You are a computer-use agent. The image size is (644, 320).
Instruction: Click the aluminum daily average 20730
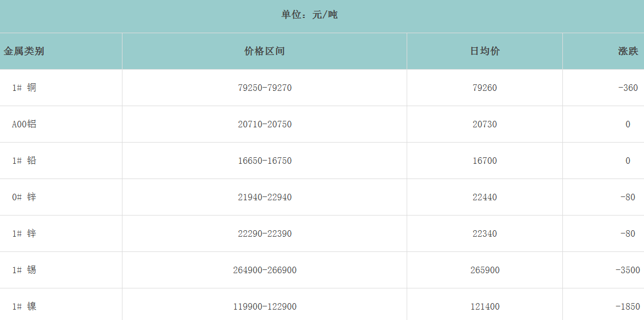(484, 124)
